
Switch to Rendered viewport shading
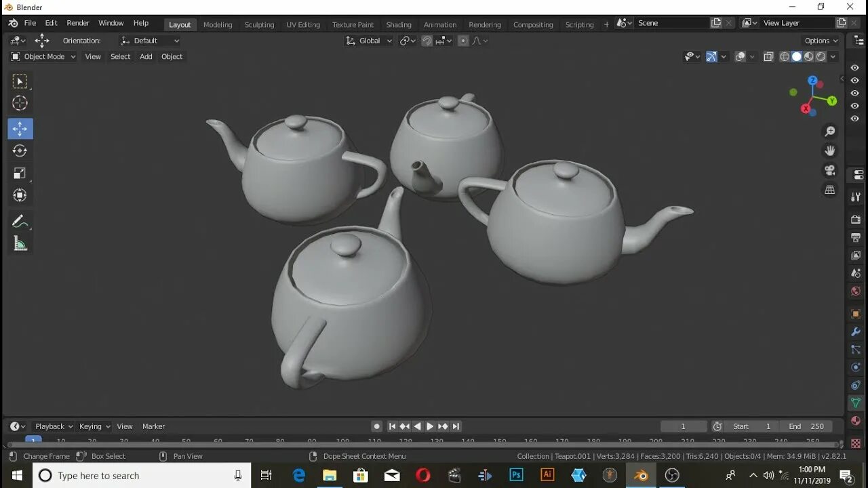tap(821, 57)
